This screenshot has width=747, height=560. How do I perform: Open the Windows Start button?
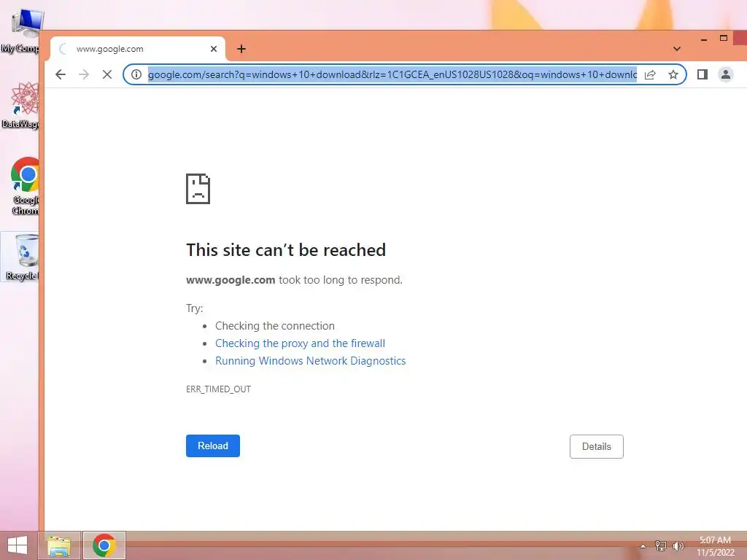pyautogui.click(x=18, y=545)
